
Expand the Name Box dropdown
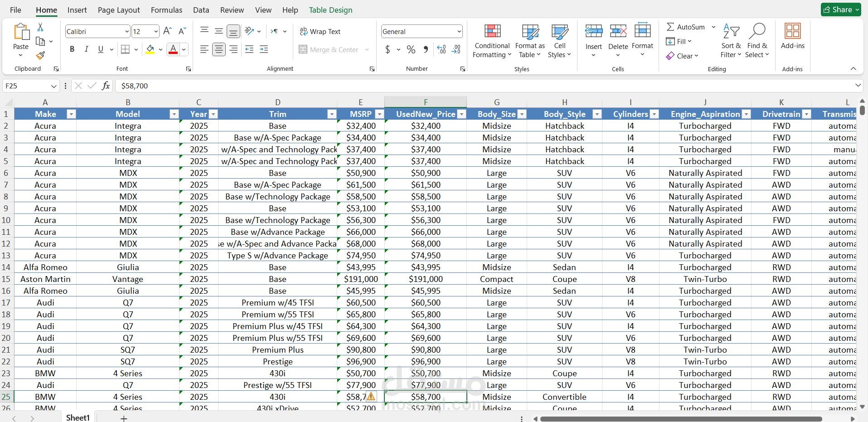tap(53, 86)
